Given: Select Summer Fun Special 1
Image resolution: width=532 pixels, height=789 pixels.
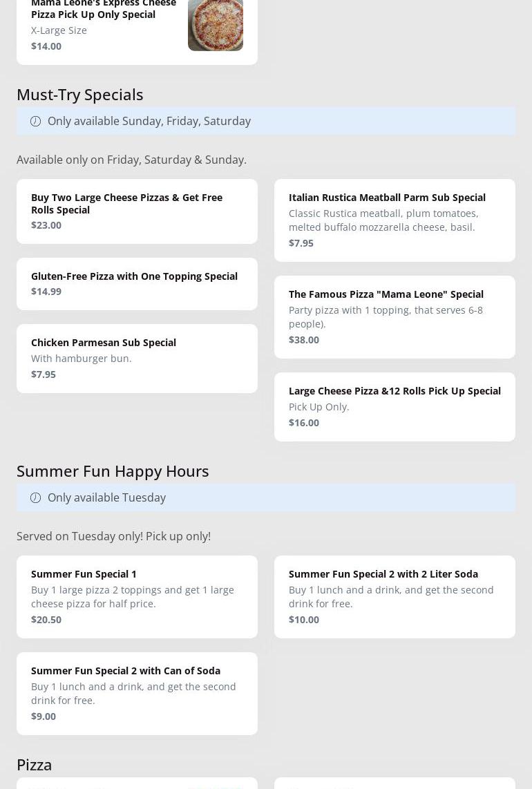Looking at the screenshot, I should coord(137,596).
